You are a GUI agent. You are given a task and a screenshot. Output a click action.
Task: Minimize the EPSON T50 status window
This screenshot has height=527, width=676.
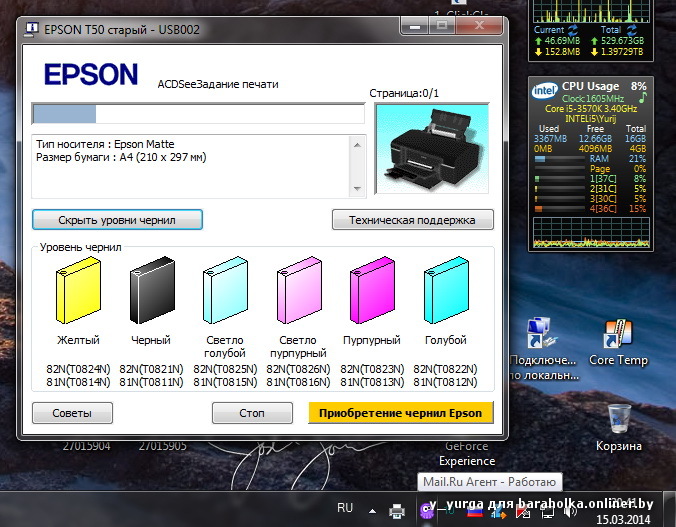415,26
